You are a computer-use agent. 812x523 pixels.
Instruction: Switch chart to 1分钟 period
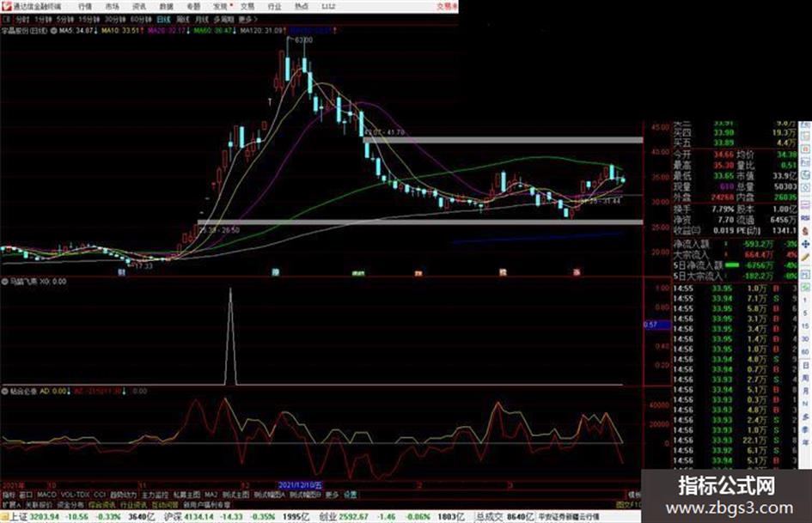click(x=43, y=19)
